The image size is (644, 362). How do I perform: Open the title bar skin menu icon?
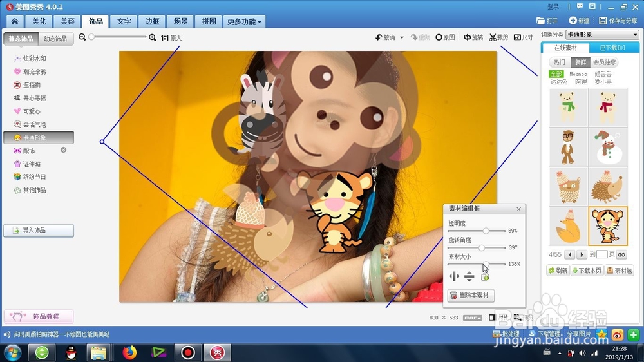point(592,6)
